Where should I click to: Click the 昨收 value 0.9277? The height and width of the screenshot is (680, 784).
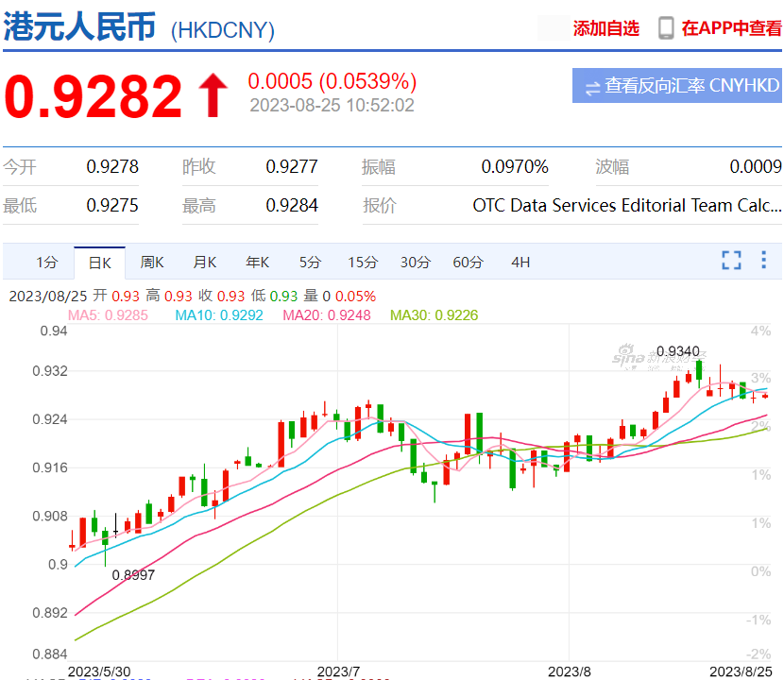(x=292, y=166)
